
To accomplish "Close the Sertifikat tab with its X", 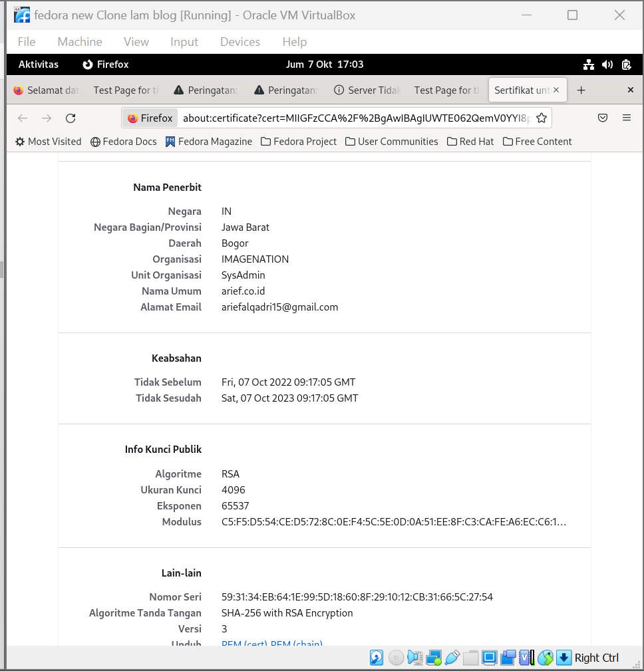I will pos(556,90).
